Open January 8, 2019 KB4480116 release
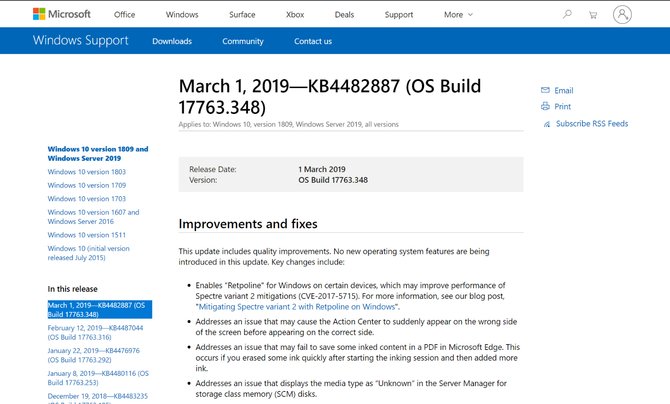This screenshot has width=670, height=404. coord(98,378)
